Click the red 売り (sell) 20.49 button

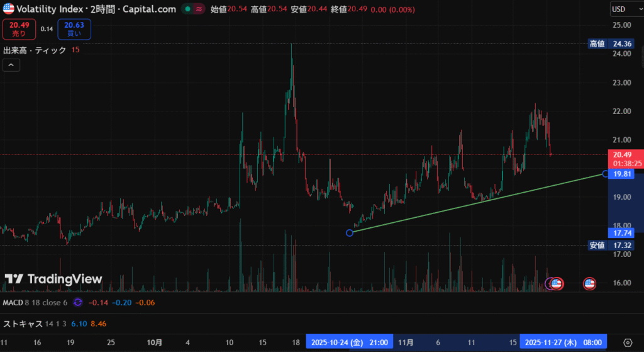(x=19, y=30)
